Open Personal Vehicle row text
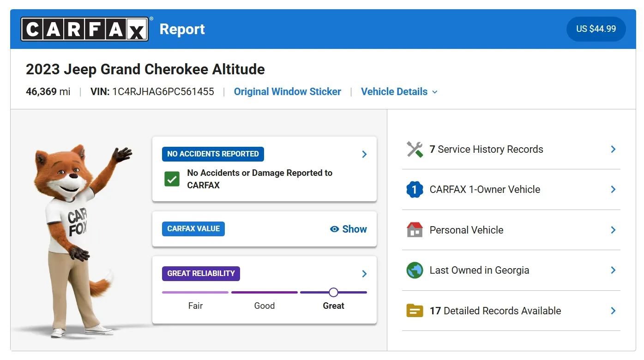The width and height of the screenshot is (644, 360). click(x=466, y=230)
